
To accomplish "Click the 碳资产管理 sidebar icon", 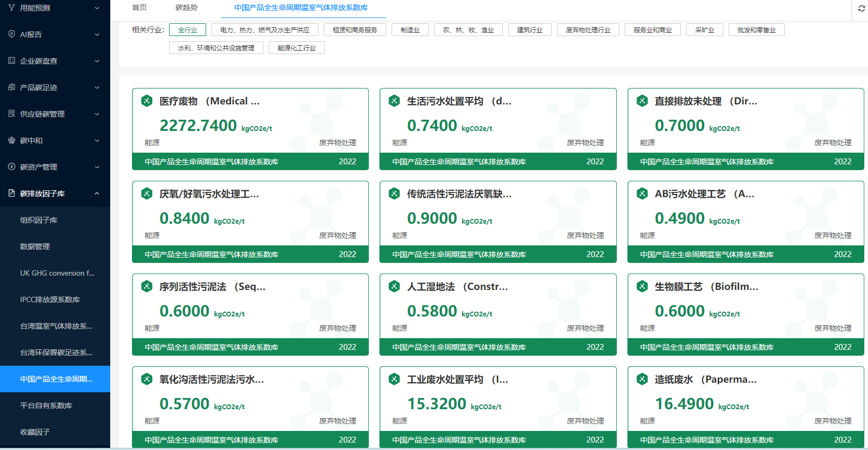I will pyautogui.click(x=12, y=167).
